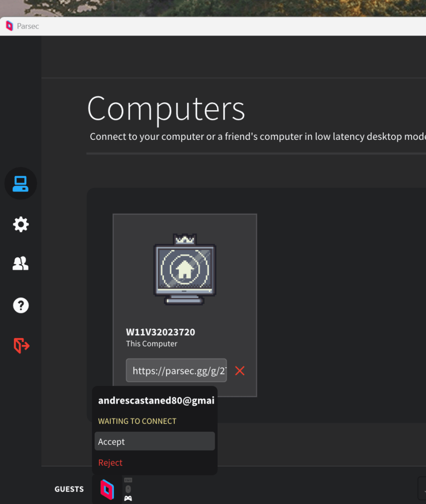Click the WAITING TO CONNECT status
Screen dimensions: 426x504
pos(137,421)
